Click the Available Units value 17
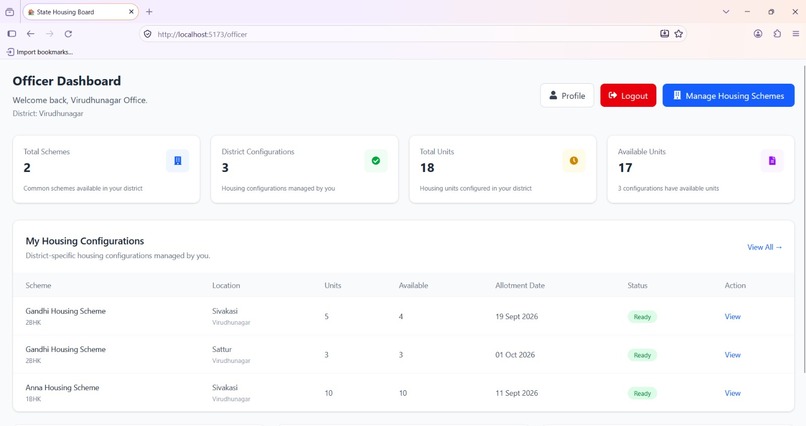Viewport: 806px width, 426px height. tap(625, 168)
